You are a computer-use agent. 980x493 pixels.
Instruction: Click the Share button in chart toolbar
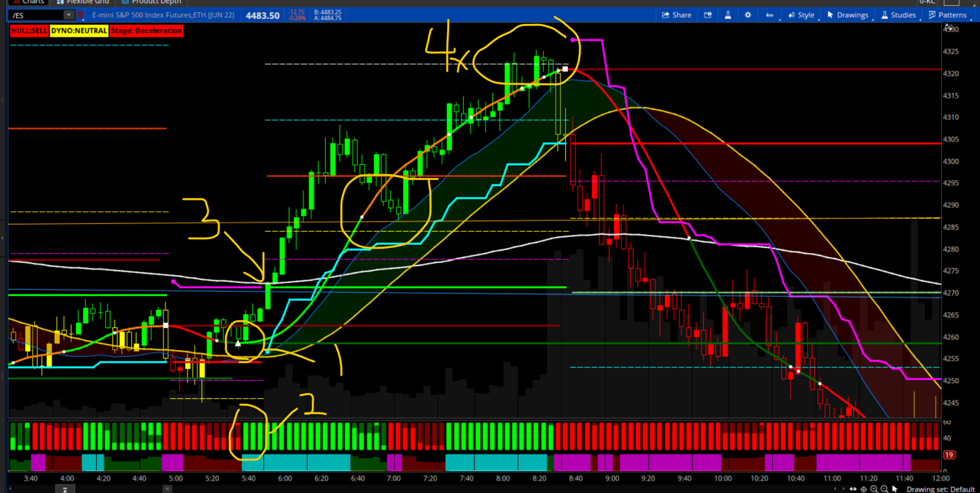coord(676,15)
